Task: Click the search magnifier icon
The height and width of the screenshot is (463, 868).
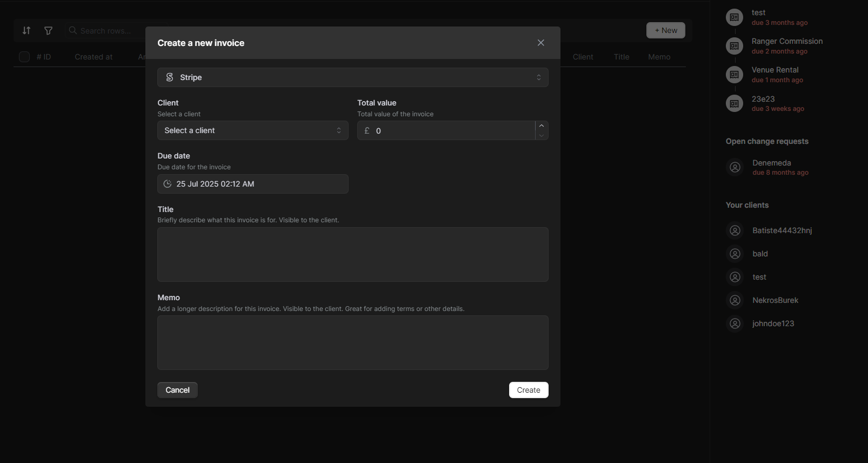Action: (72, 30)
